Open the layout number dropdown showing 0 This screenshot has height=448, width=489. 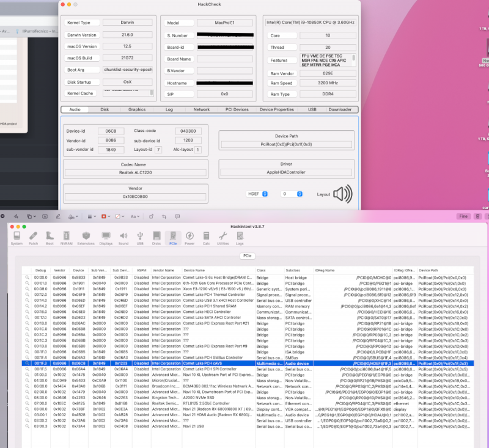292,194
